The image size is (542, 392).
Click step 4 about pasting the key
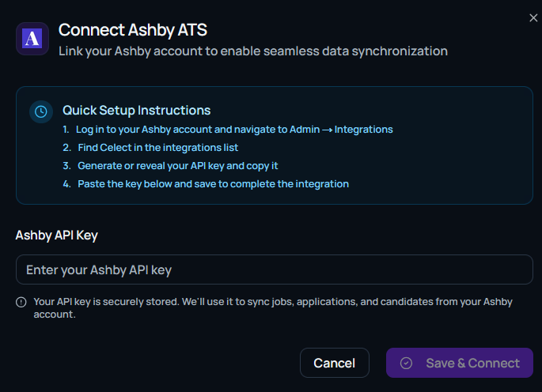[x=213, y=184]
